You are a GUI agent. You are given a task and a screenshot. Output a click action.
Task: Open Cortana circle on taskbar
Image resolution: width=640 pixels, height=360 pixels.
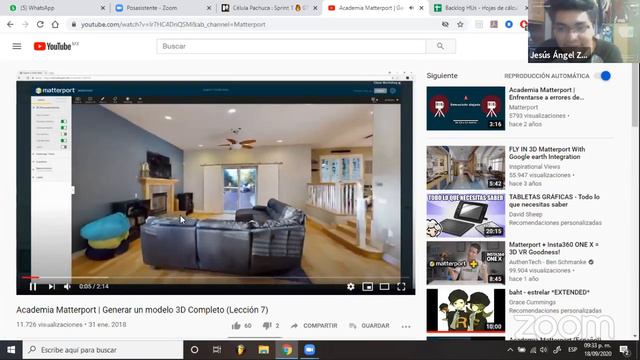coord(195,350)
